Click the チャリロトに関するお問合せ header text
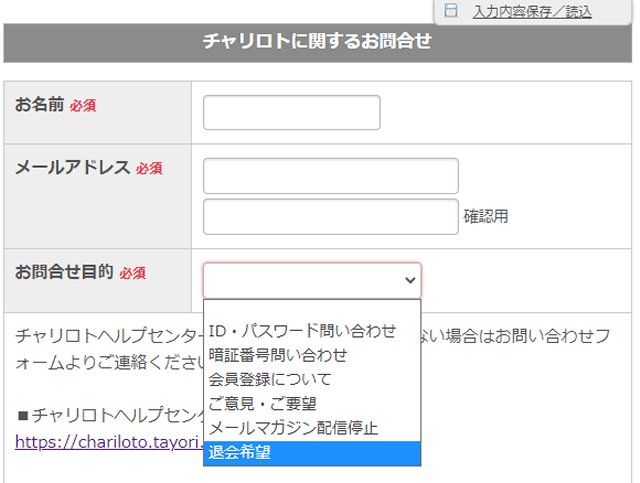640x483 pixels. [x=317, y=41]
